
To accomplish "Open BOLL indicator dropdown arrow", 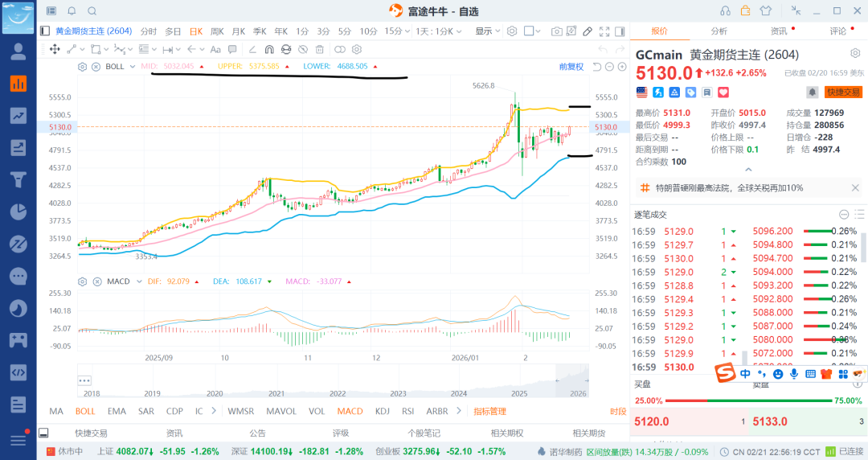I will click(133, 67).
